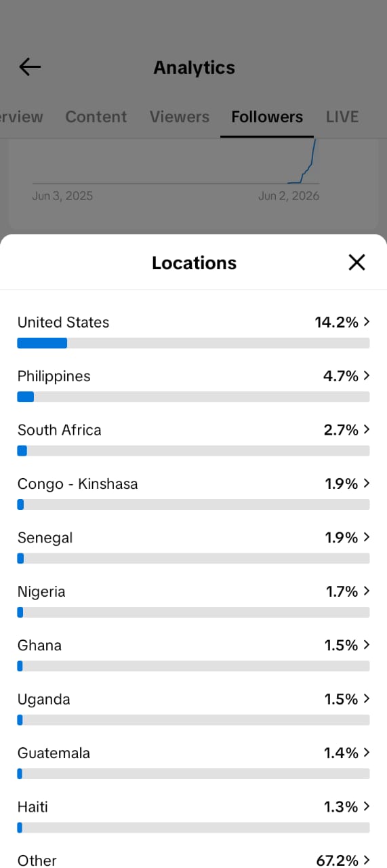Open Ghana details chevron
The image size is (387, 868).
[x=367, y=645]
